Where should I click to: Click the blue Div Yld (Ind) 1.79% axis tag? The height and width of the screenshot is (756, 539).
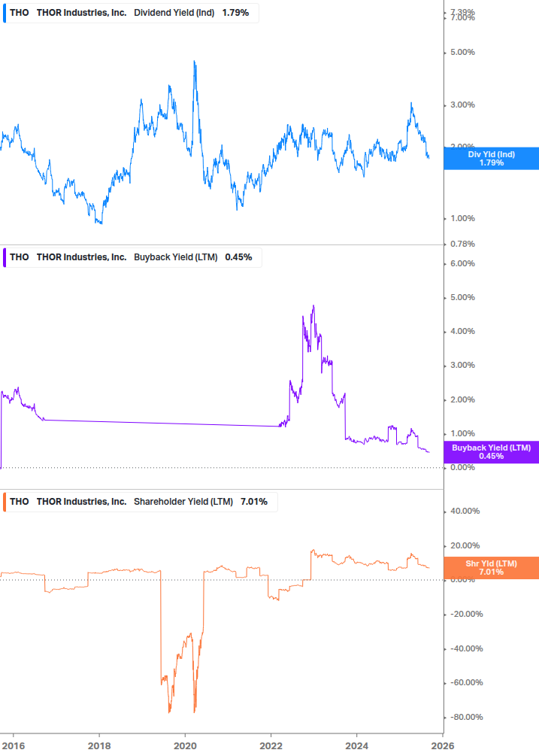click(x=491, y=159)
